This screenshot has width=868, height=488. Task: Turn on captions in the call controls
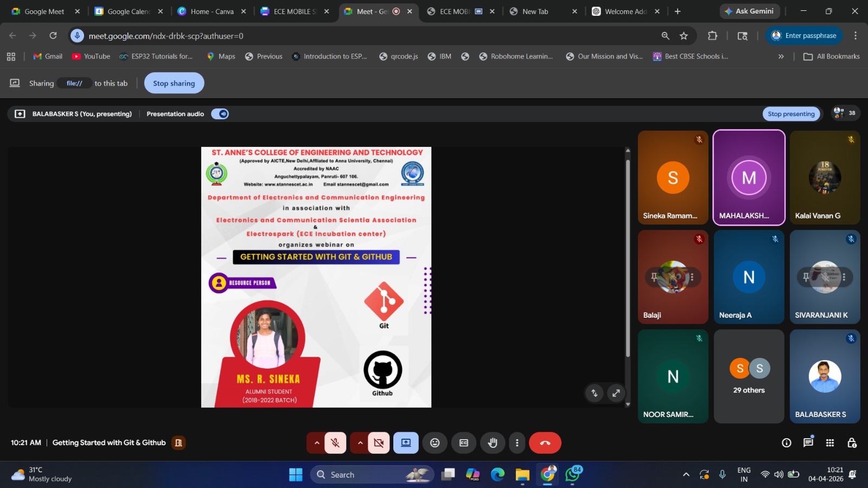pyautogui.click(x=464, y=443)
